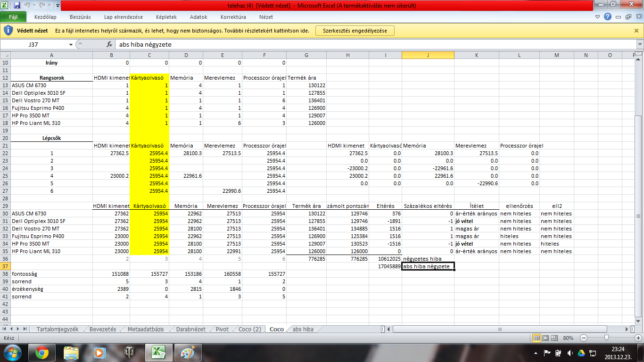Switch to the abs hiba sheet
Screen dimensions: 644x362
[x=303, y=329]
